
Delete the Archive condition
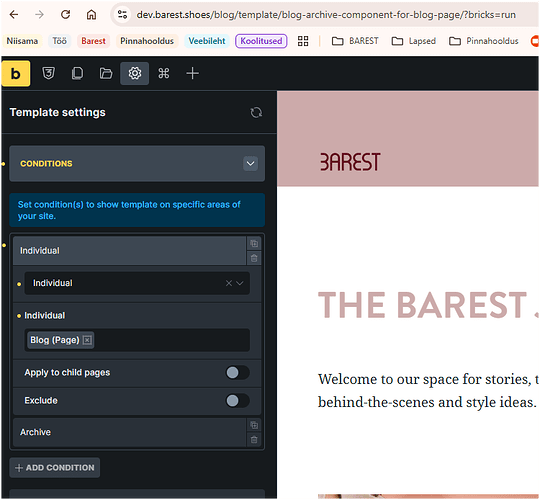pyautogui.click(x=254, y=440)
